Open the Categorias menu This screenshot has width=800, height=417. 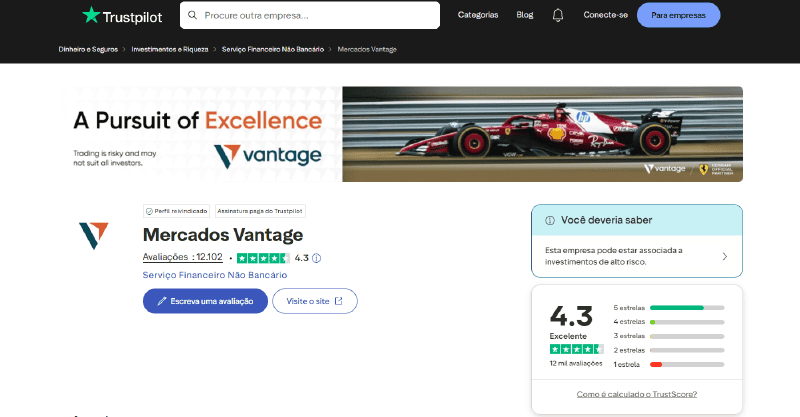click(478, 15)
